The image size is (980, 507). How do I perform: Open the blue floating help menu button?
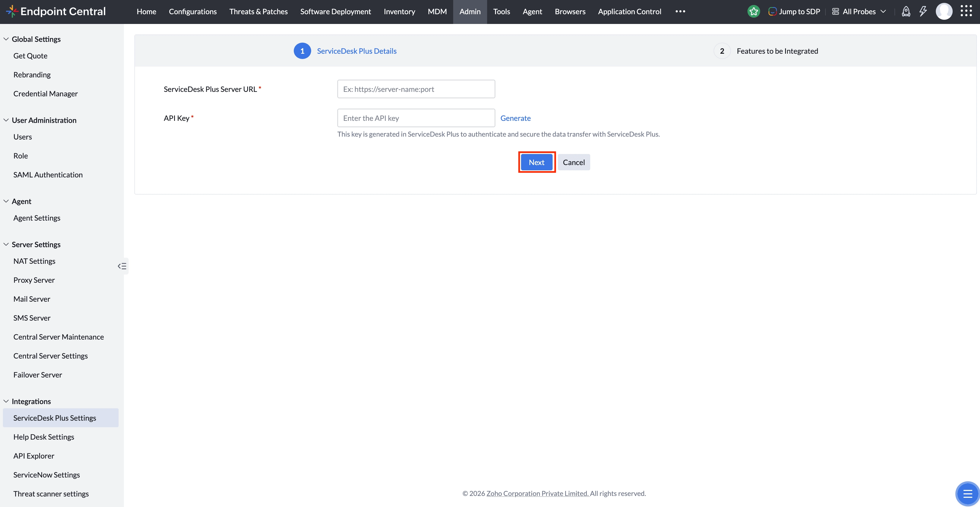point(967,494)
